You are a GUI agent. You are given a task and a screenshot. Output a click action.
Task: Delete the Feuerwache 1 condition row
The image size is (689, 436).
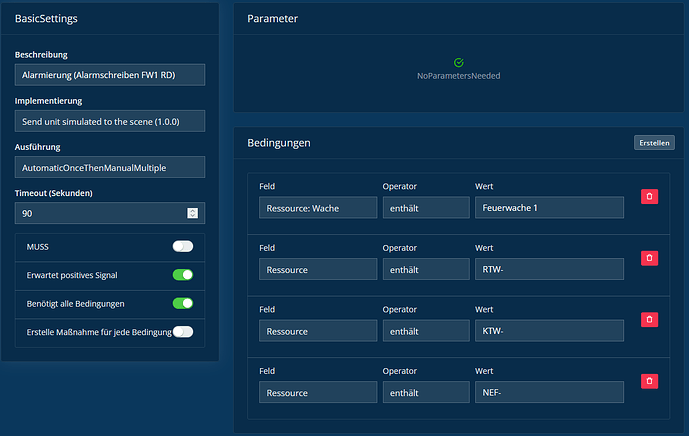[x=649, y=197]
